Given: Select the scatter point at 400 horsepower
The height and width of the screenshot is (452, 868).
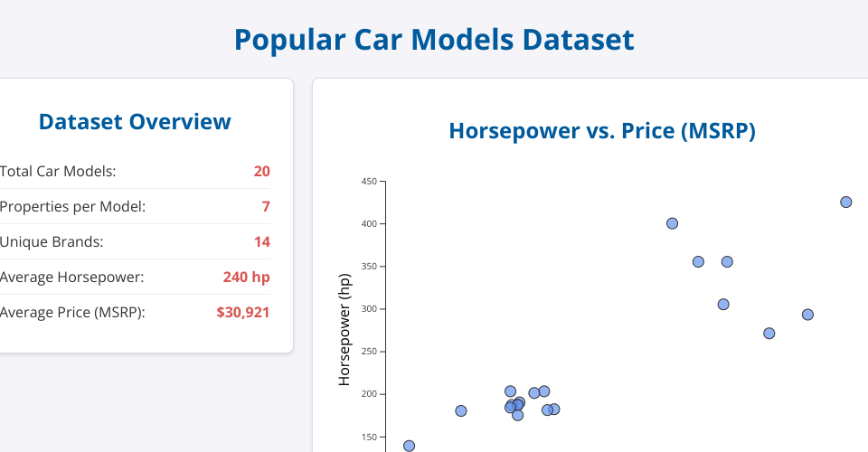Looking at the screenshot, I should coord(672,223).
